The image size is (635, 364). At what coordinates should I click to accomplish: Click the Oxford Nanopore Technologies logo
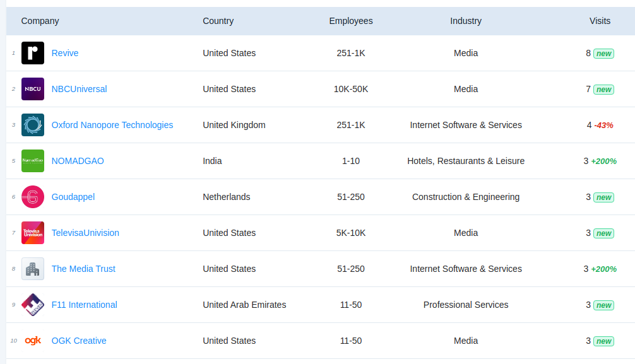33,125
